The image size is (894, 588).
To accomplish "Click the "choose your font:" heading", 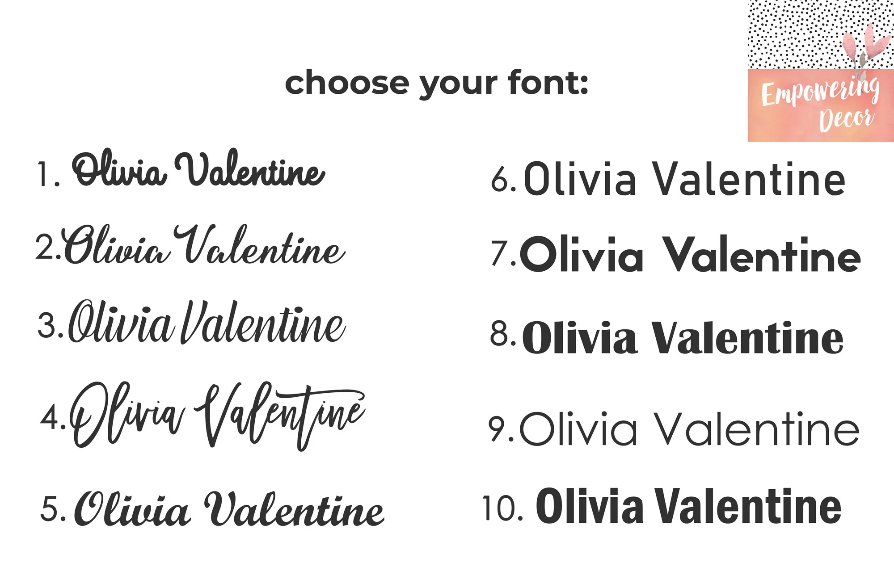I will click(437, 83).
